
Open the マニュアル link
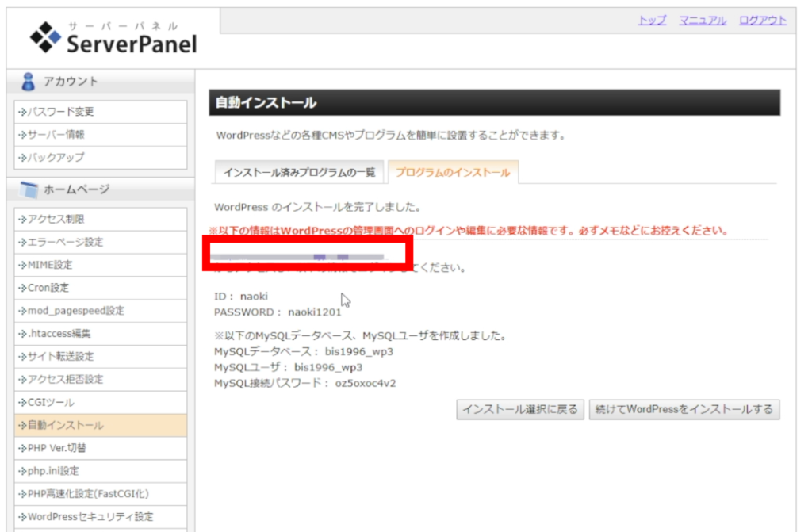pos(703,21)
